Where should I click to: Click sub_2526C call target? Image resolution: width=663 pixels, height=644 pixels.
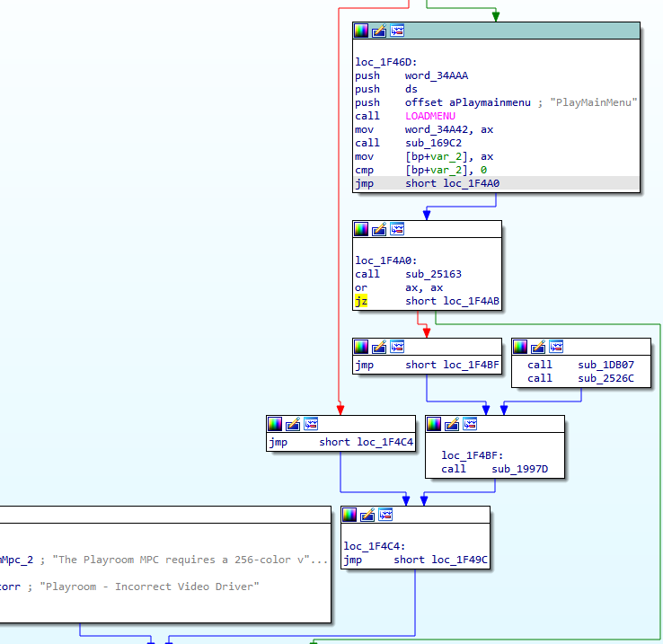[x=606, y=378]
